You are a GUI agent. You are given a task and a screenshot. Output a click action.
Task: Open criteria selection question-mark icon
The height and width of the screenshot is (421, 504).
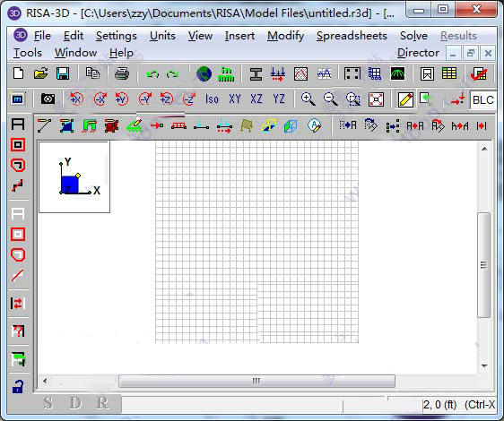click(18, 331)
